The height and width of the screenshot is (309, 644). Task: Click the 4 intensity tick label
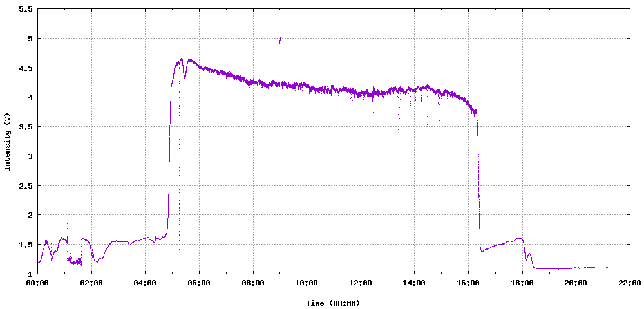pos(29,97)
